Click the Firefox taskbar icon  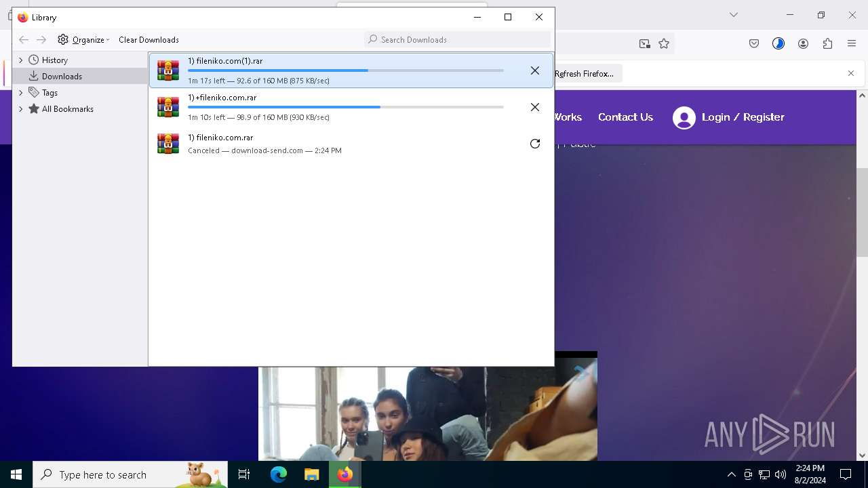coord(345,474)
